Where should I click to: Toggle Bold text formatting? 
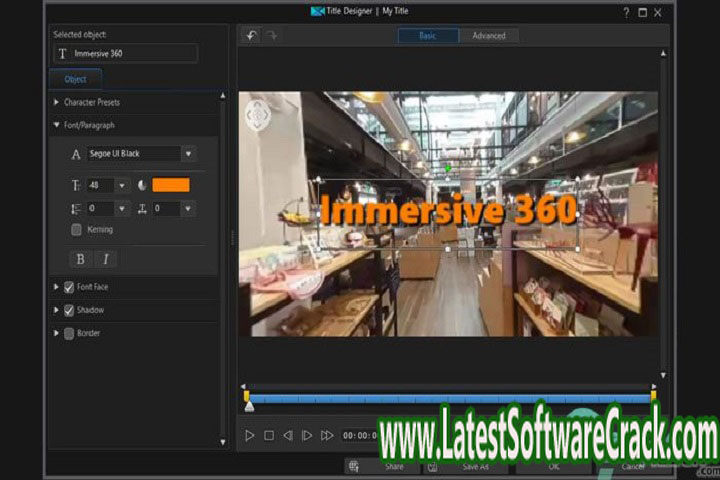[x=81, y=259]
